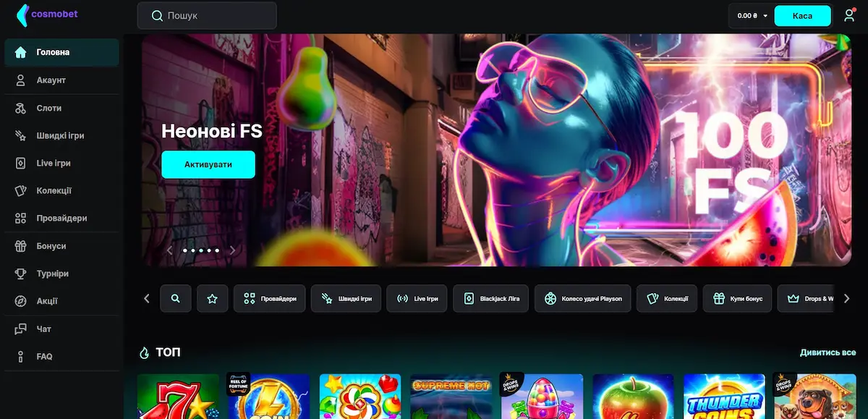Open the Колекції chip in category bar
868x419 pixels.
point(667,298)
